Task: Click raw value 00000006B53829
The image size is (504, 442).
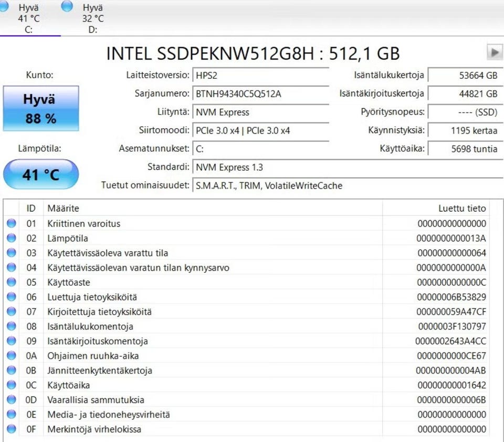Action: (451, 297)
